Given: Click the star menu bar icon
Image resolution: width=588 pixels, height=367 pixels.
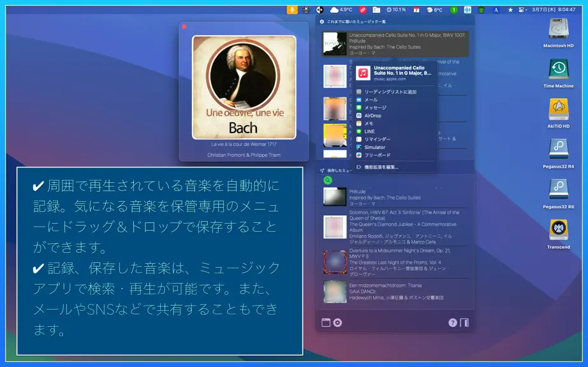Looking at the screenshot, I should point(510,10).
